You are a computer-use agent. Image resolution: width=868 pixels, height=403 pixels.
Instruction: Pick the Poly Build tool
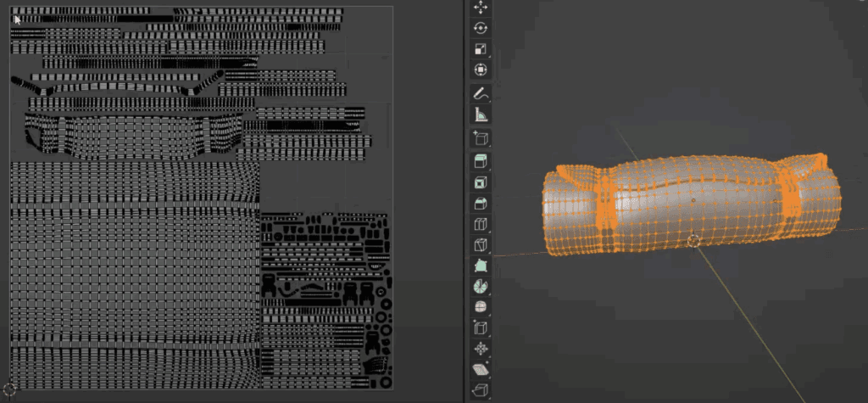[480, 266]
